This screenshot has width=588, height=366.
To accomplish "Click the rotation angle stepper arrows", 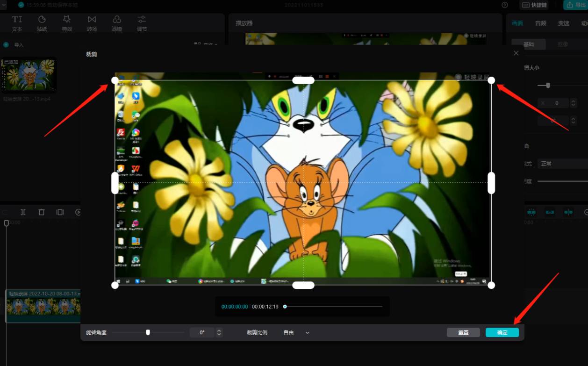I will coord(219,333).
